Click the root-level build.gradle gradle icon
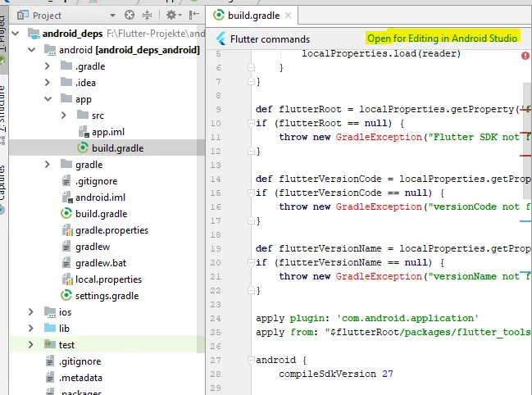The height and width of the screenshot is (395, 532). coord(66,213)
